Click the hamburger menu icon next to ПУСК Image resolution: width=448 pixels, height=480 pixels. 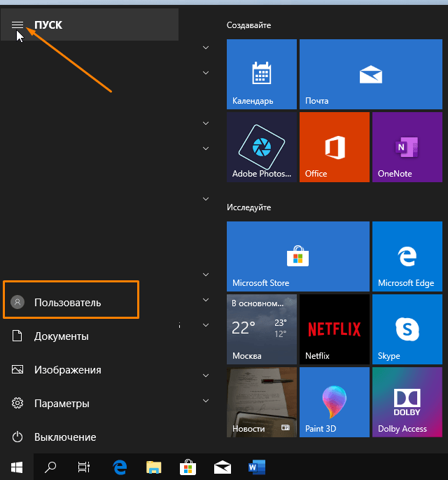point(17,25)
